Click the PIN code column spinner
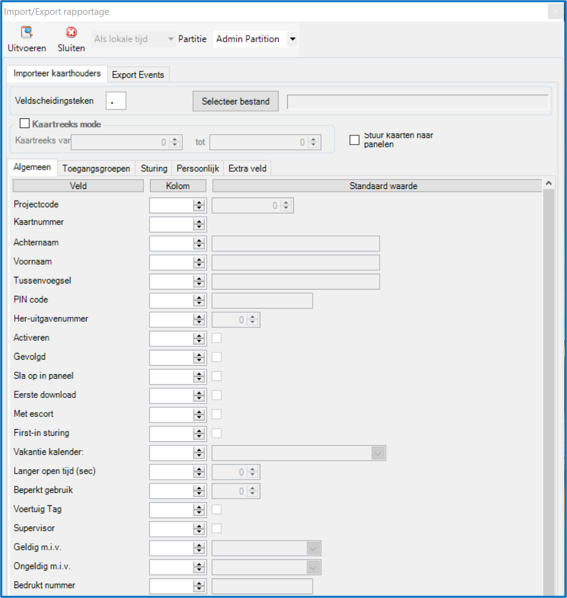 click(199, 301)
